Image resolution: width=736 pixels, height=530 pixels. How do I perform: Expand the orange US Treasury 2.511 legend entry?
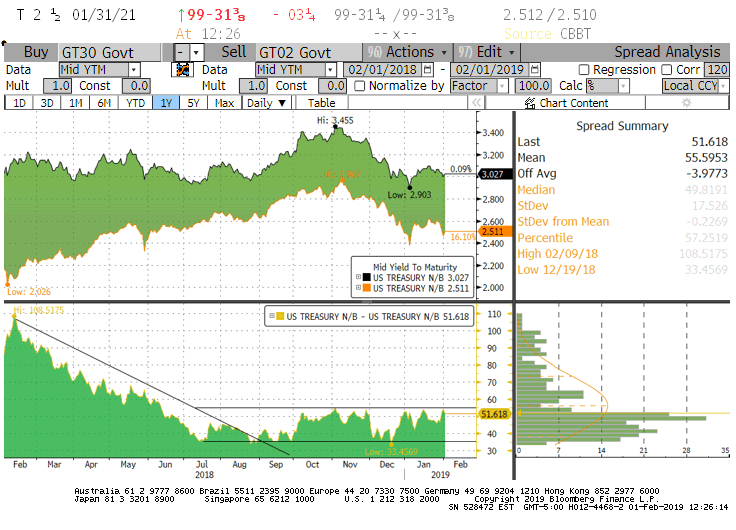click(359, 288)
